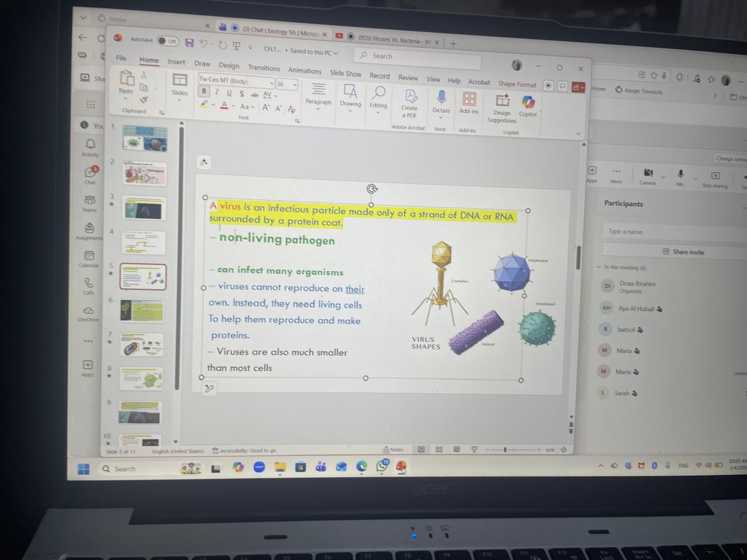747x560 pixels.
Task: Open WhatsApp from the taskbar
Action: click(x=382, y=466)
